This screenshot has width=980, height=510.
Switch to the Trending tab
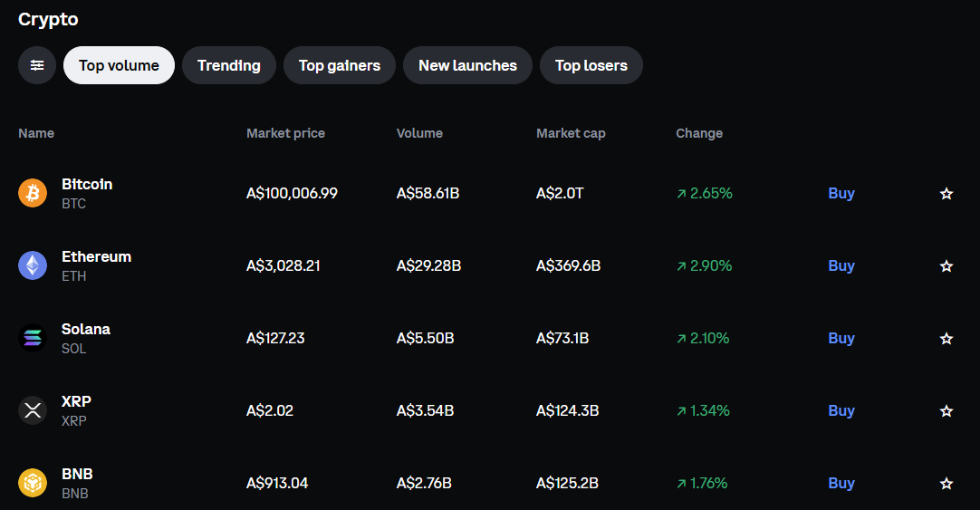click(x=229, y=65)
